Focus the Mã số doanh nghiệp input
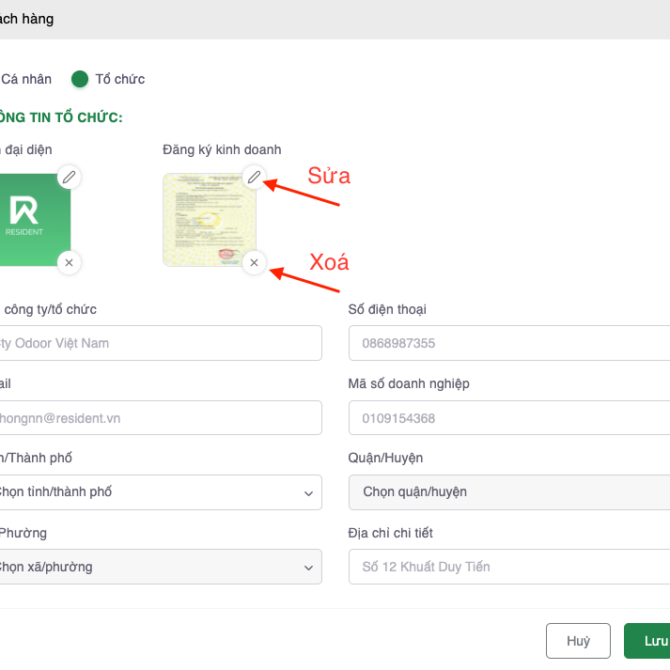Image resolution: width=670 pixels, height=670 pixels. coord(508,418)
